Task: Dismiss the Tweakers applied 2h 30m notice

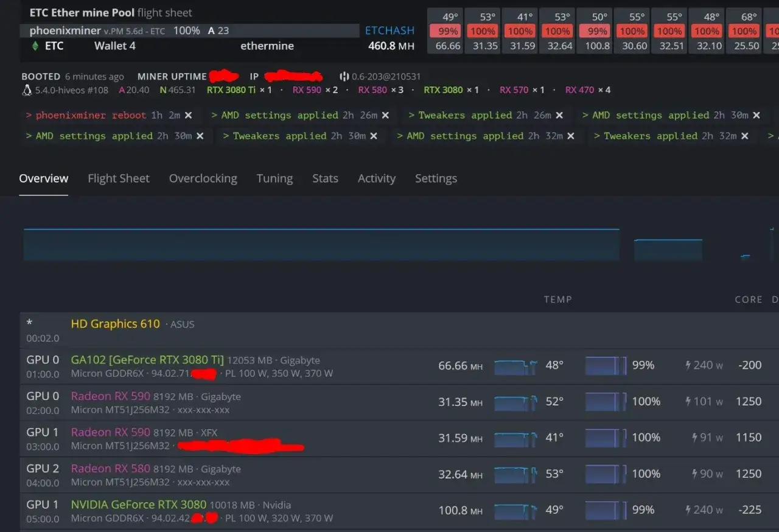Action: pos(374,136)
